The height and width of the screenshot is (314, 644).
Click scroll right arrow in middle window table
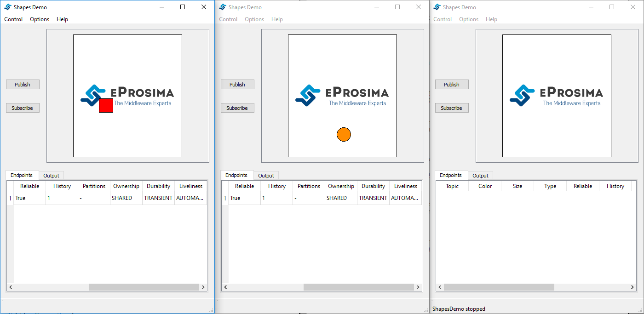point(418,287)
